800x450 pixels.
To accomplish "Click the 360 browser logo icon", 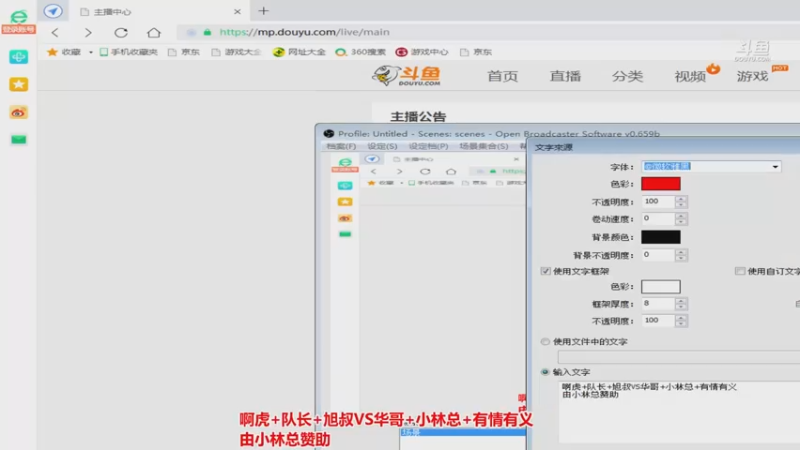I will pyautogui.click(x=18, y=17).
